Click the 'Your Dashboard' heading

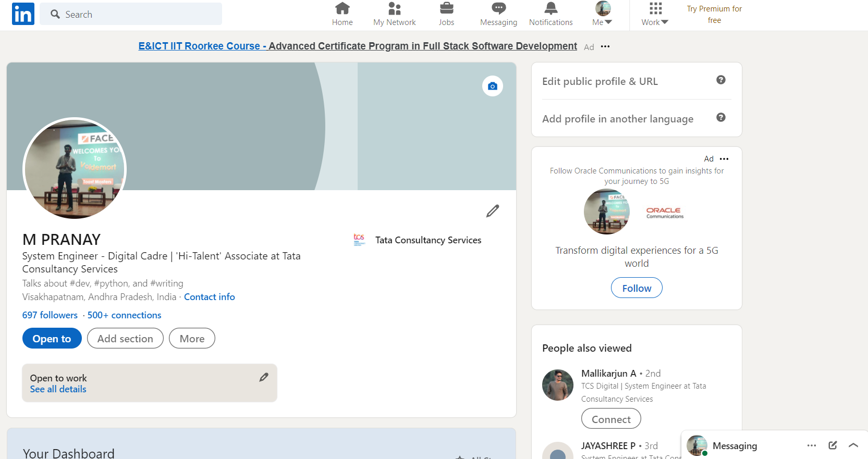(68, 453)
